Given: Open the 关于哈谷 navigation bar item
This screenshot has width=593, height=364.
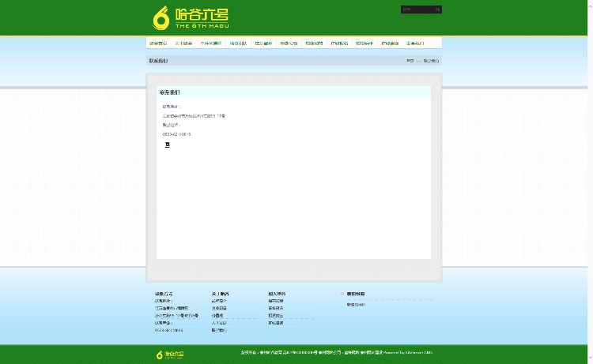Looking at the screenshot, I should [x=183, y=43].
